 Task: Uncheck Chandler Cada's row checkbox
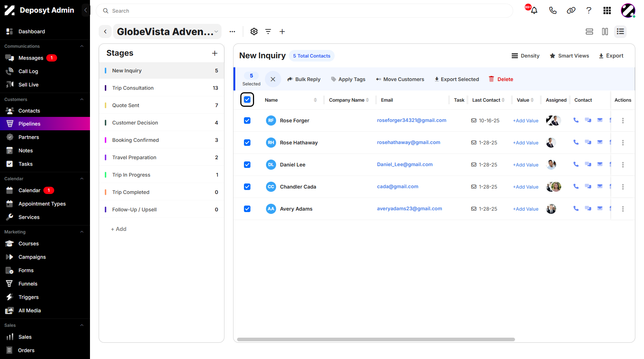(x=247, y=187)
